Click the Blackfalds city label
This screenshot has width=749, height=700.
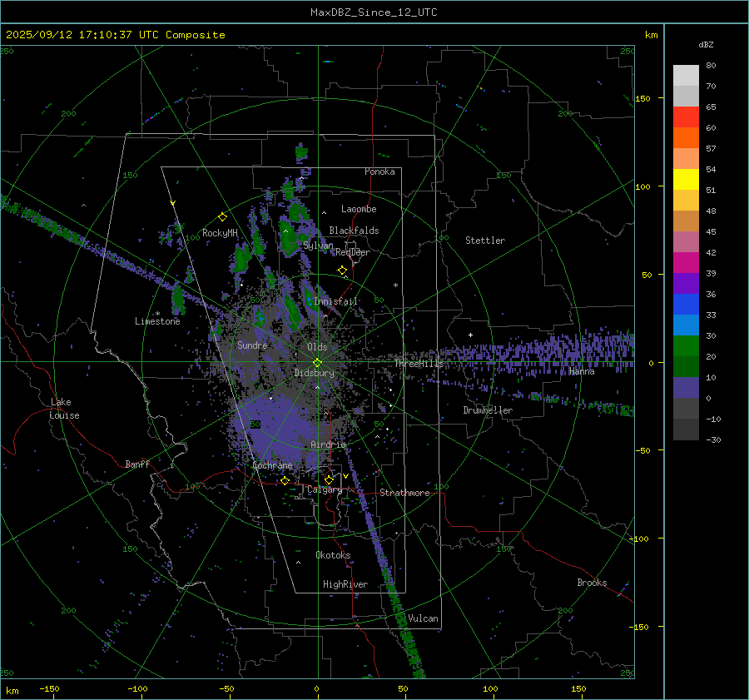[x=354, y=231]
